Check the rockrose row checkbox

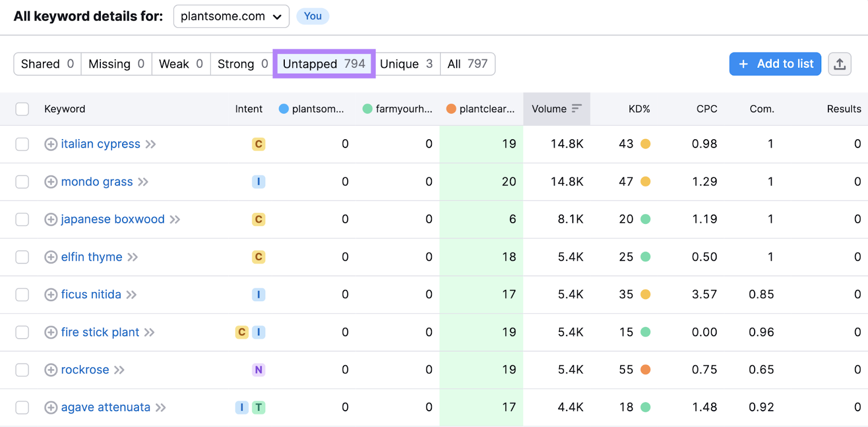click(x=22, y=370)
